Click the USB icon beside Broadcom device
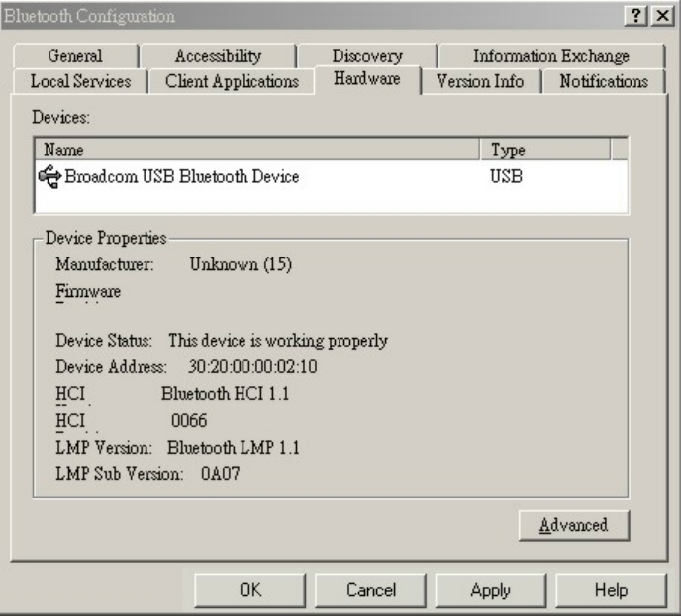This screenshot has width=681, height=616. click(x=49, y=177)
